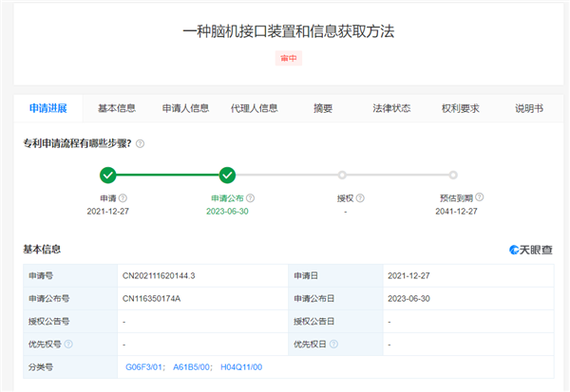The image size is (570, 392).
Task: Click the help icon next to 申请公布
Action: [x=251, y=198]
